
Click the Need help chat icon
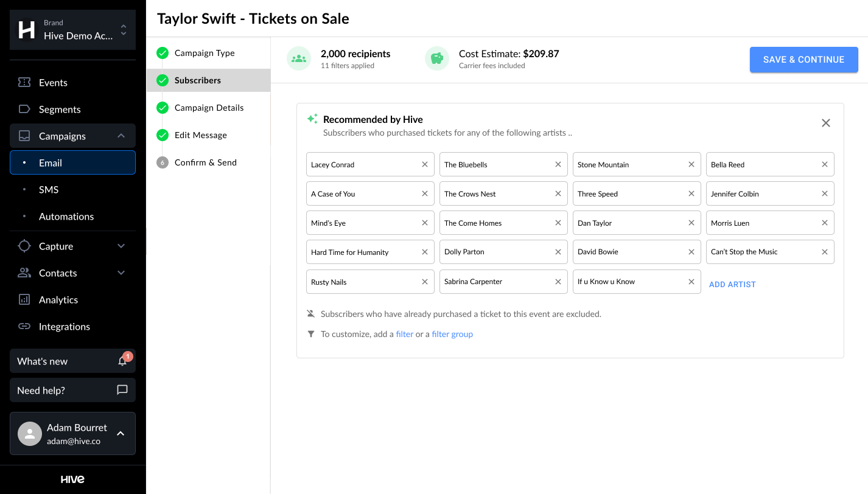click(x=122, y=390)
